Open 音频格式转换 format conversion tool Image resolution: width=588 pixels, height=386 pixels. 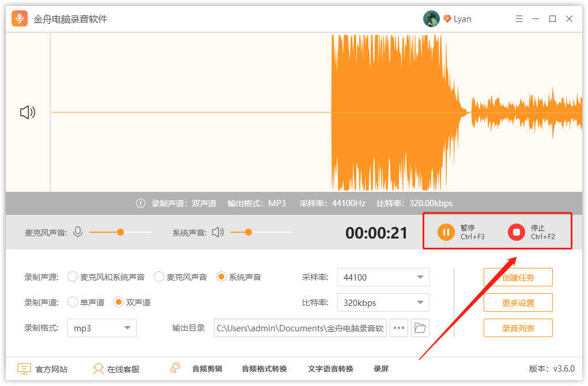click(x=264, y=369)
